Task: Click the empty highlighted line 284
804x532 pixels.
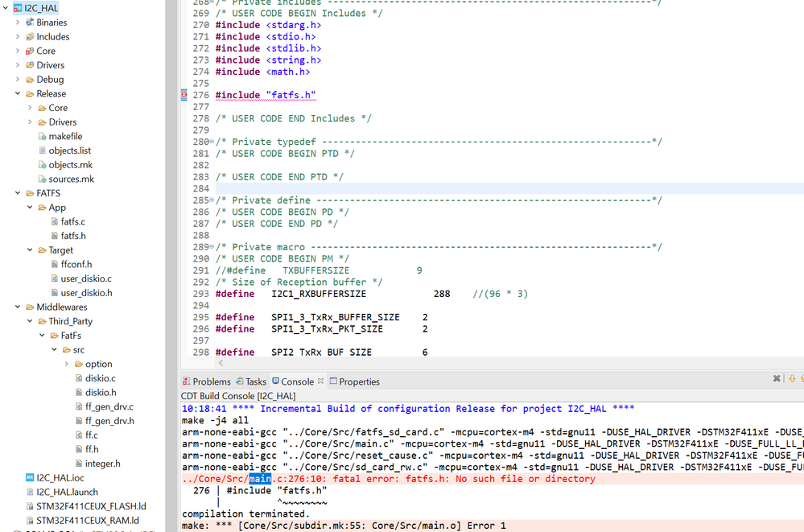Action: (x=508, y=189)
